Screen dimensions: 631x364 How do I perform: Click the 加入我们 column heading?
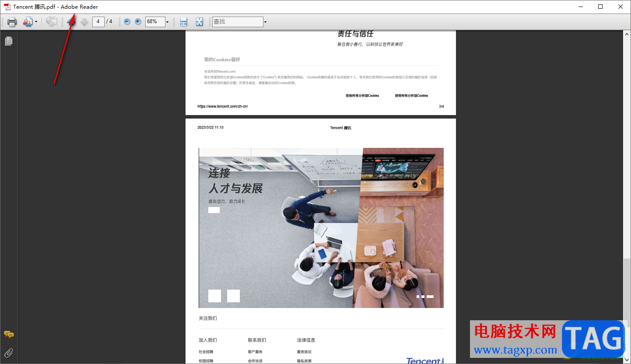pos(208,340)
